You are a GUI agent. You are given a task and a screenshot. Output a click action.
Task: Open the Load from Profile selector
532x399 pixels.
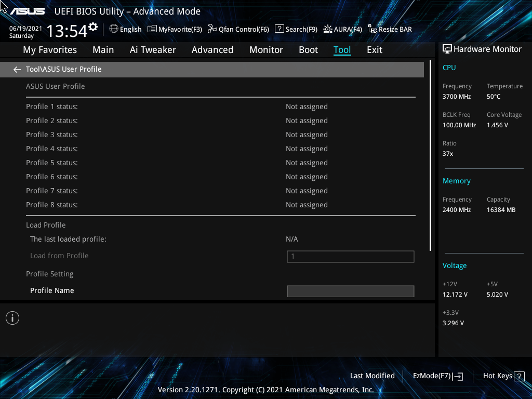pyautogui.click(x=350, y=256)
